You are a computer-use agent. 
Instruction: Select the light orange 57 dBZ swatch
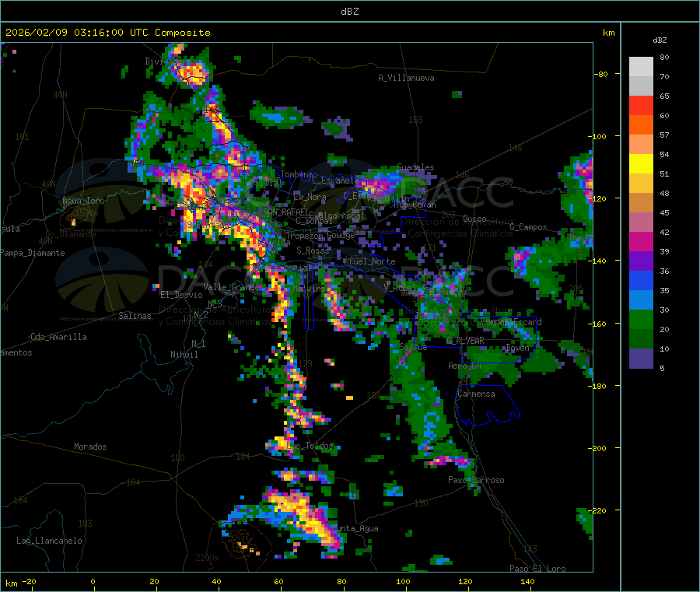coord(641,144)
